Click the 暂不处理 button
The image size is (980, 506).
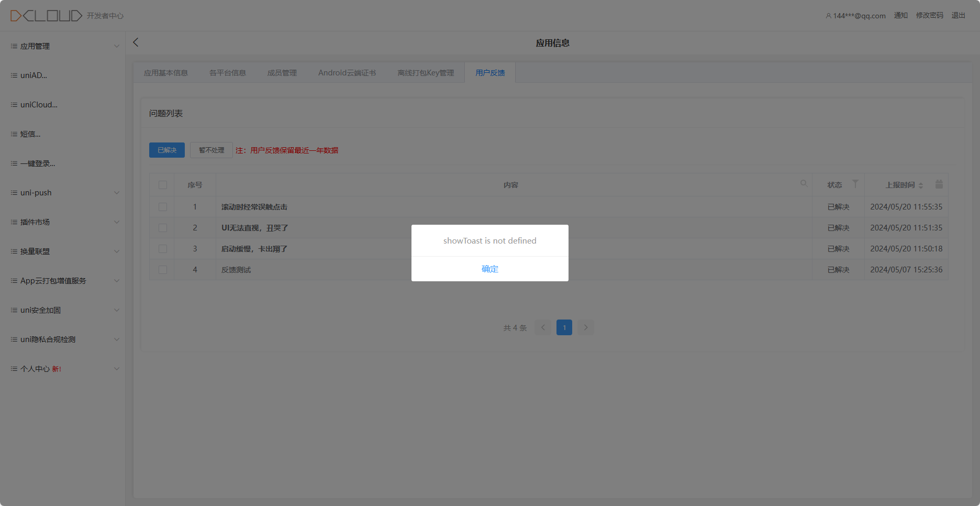click(211, 150)
